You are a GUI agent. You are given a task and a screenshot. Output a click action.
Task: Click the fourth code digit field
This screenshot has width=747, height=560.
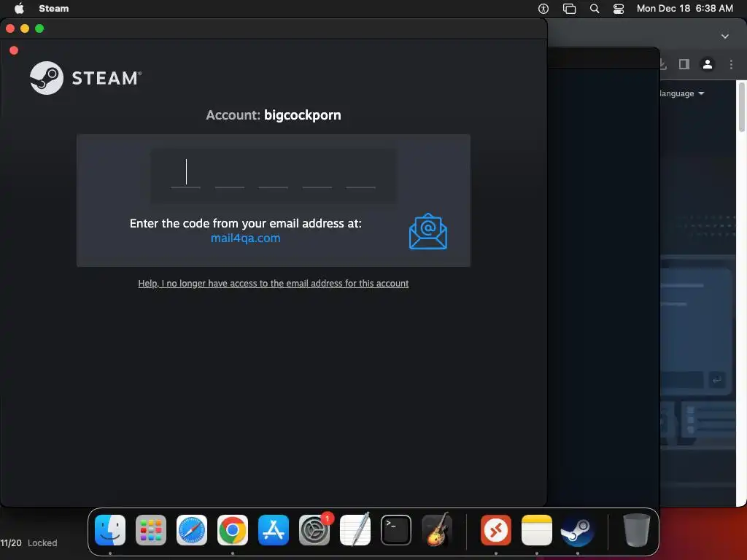coord(317,174)
